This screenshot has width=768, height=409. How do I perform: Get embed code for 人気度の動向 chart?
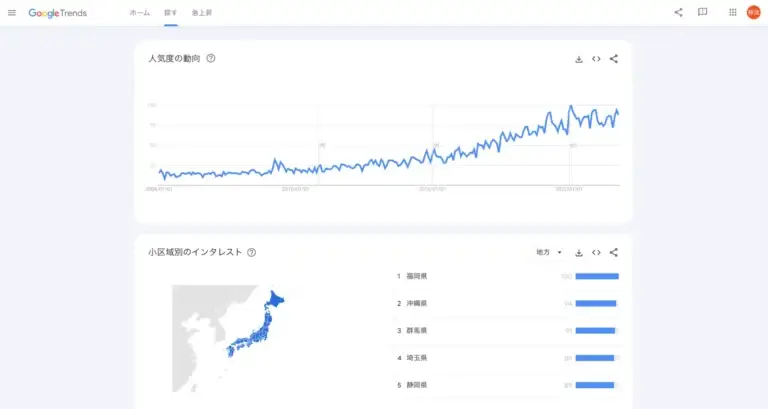tap(596, 59)
